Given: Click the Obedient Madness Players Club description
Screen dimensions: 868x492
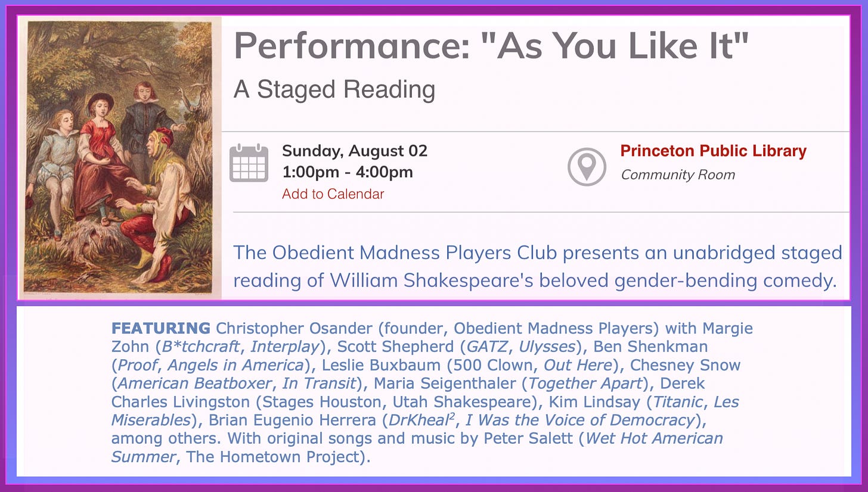Looking at the screenshot, I should [537, 266].
